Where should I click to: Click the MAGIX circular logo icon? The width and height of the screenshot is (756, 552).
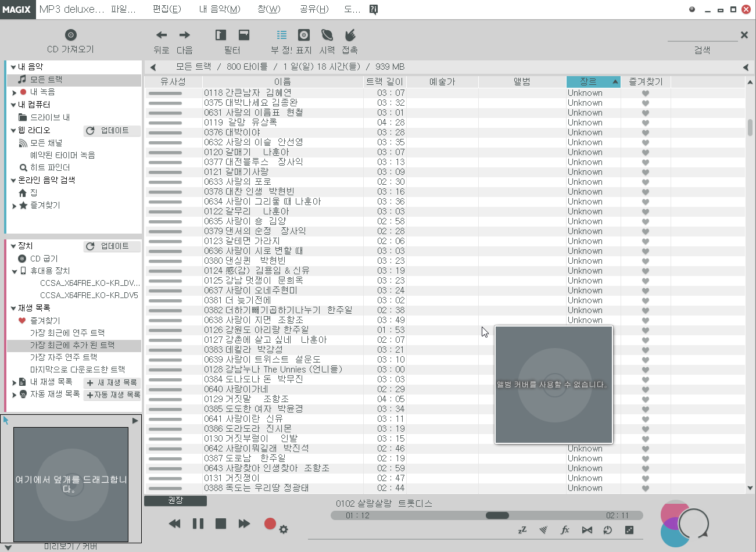[x=685, y=523]
